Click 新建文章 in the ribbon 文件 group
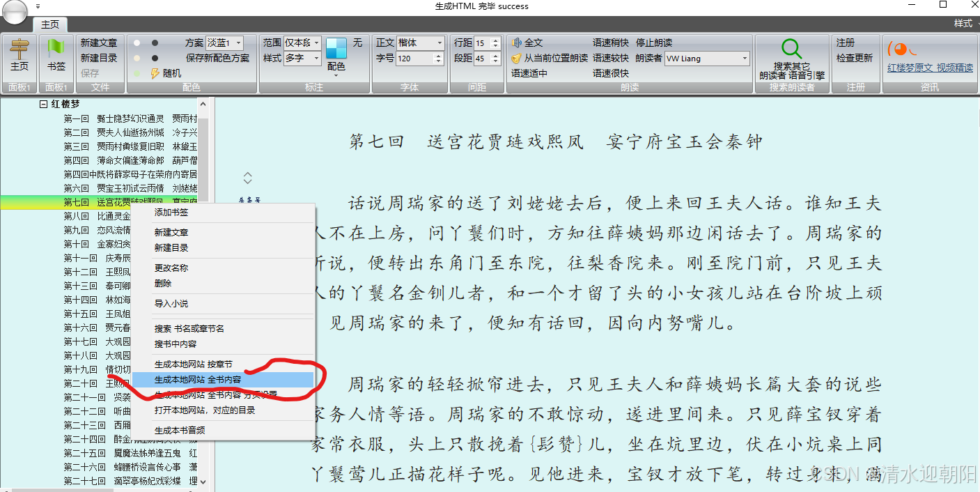Viewport: 980px width, 492px height. pyautogui.click(x=99, y=43)
